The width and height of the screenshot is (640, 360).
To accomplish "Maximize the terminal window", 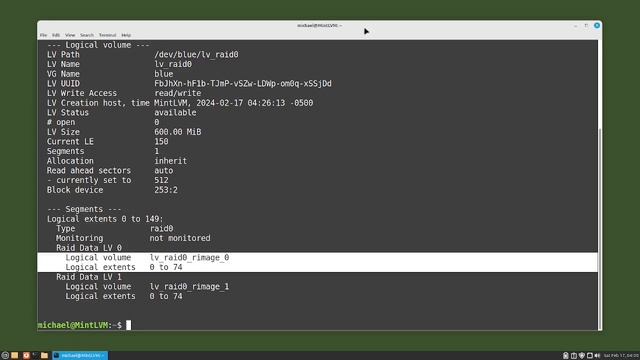I will coord(586,25).
